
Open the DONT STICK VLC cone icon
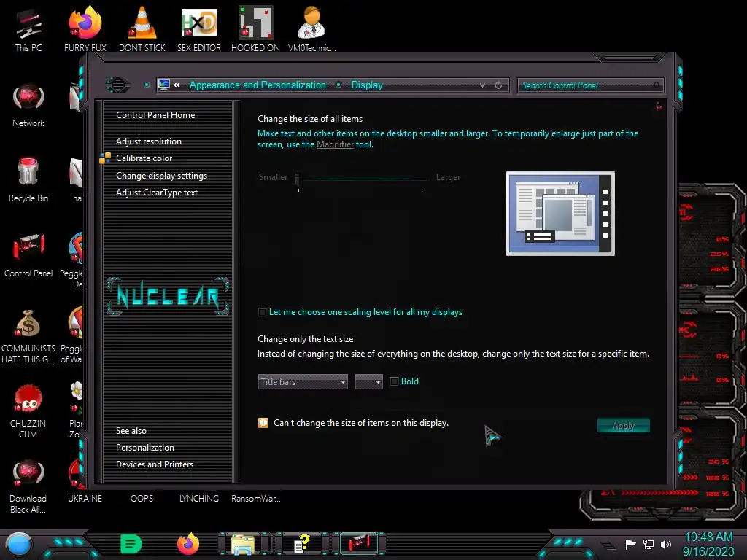point(142,28)
